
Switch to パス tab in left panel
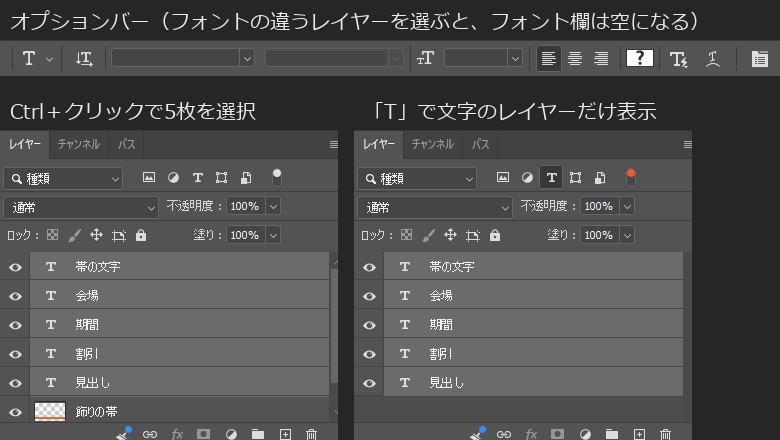point(126,144)
